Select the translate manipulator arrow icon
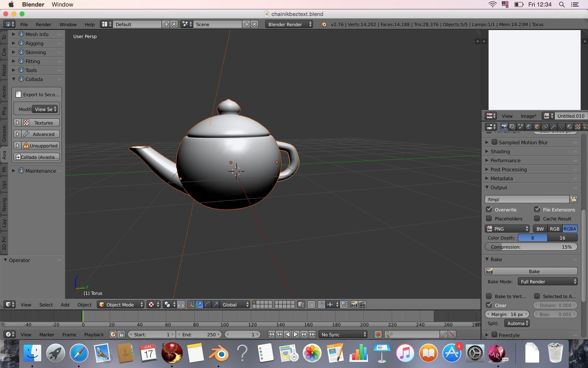588x368 pixels. point(199,304)
